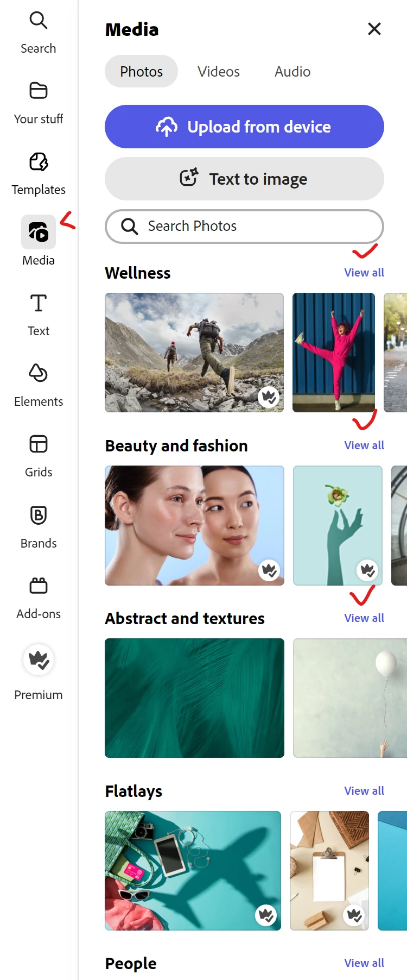Click the Text to image button
407x980 pixels.
(x=244, y=179)
